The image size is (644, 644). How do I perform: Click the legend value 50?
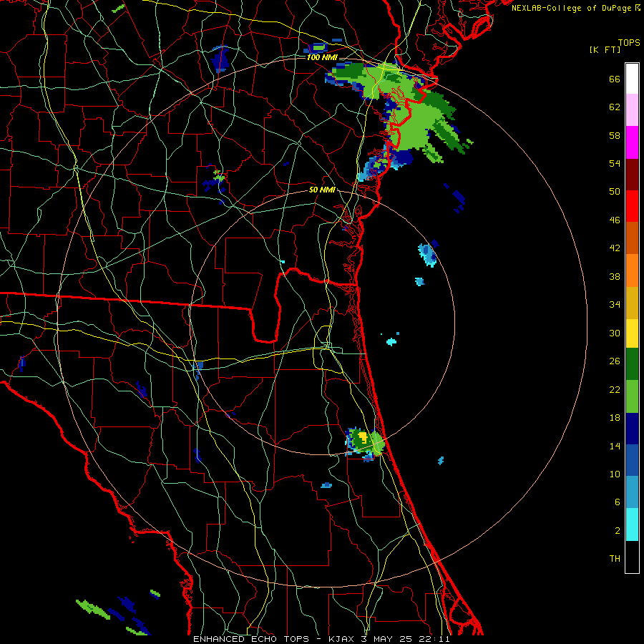[x=615, y=192]
